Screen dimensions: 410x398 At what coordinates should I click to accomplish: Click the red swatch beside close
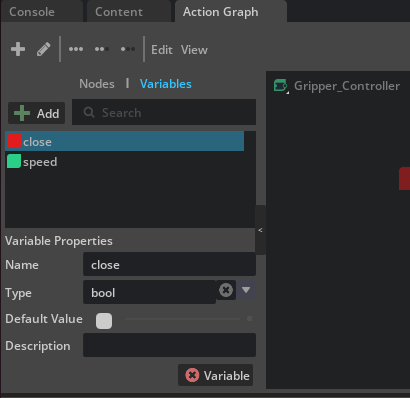pos(14,141)
